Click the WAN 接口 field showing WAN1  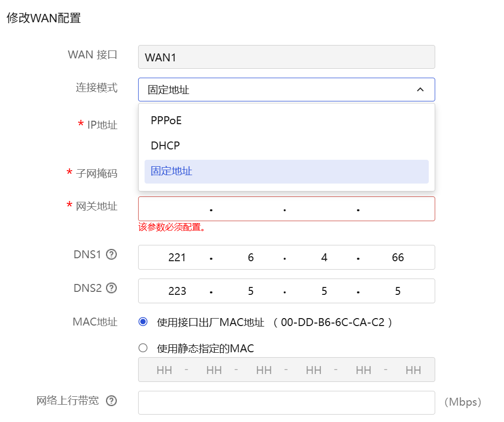click(286, 57)
